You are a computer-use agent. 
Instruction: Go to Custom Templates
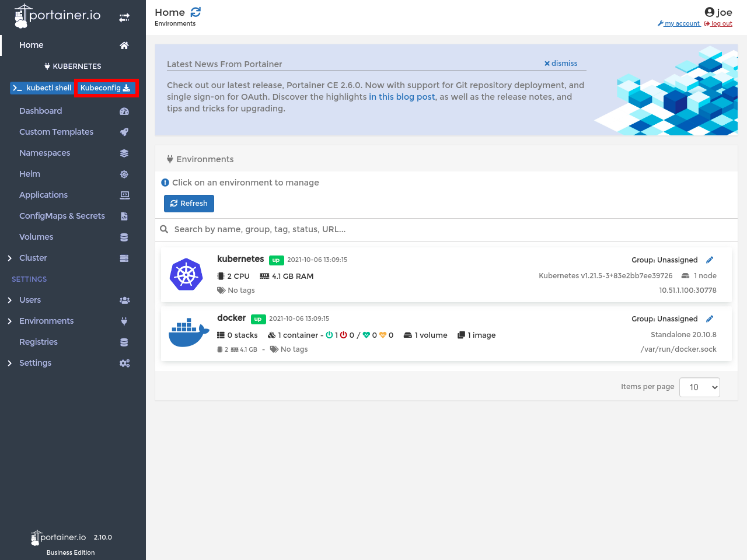(57, 132)
